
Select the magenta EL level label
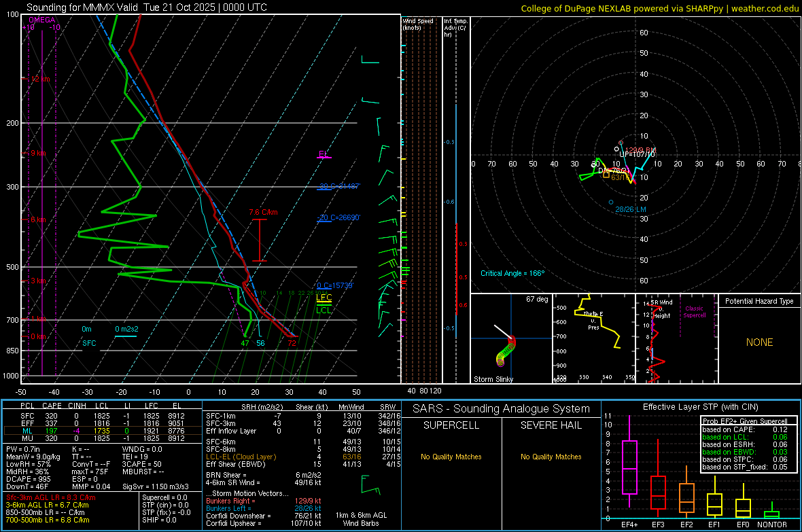(323, 154)
